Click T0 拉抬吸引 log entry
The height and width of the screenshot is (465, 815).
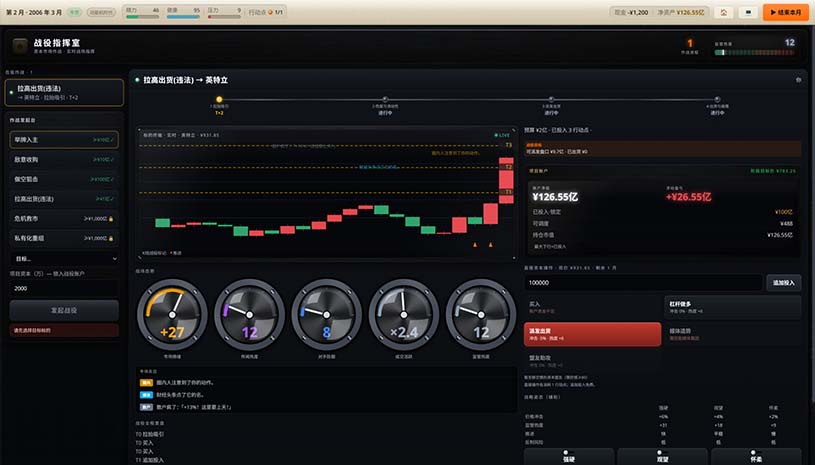pyautogui.click(x=150, y=434)
